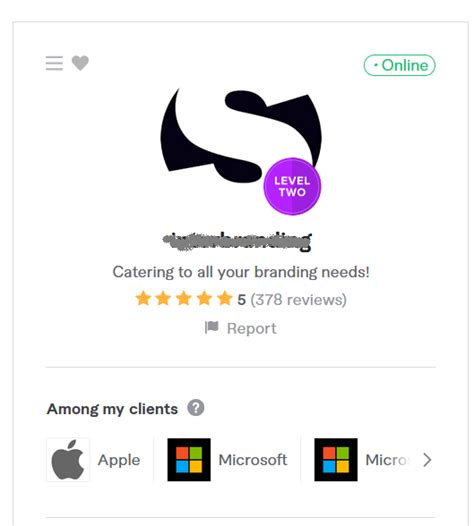474x526 pixels.
Task: Click the rating score number 5
Action: (242, 300)
